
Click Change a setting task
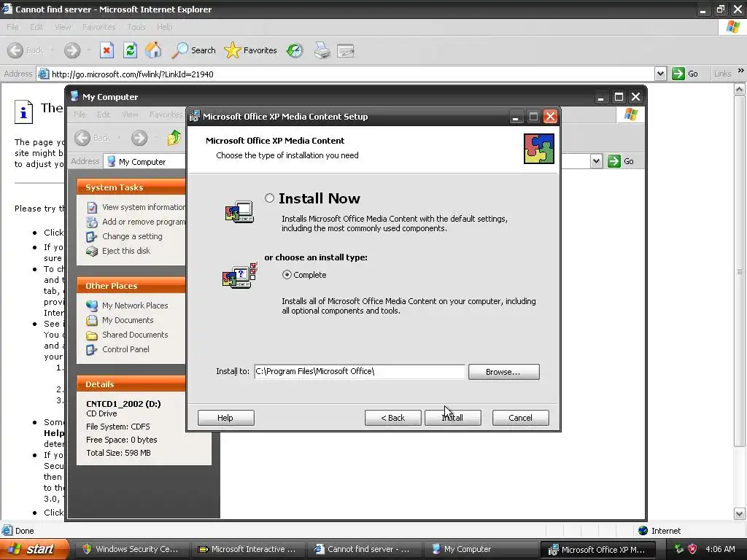click(x=124, y=236)
